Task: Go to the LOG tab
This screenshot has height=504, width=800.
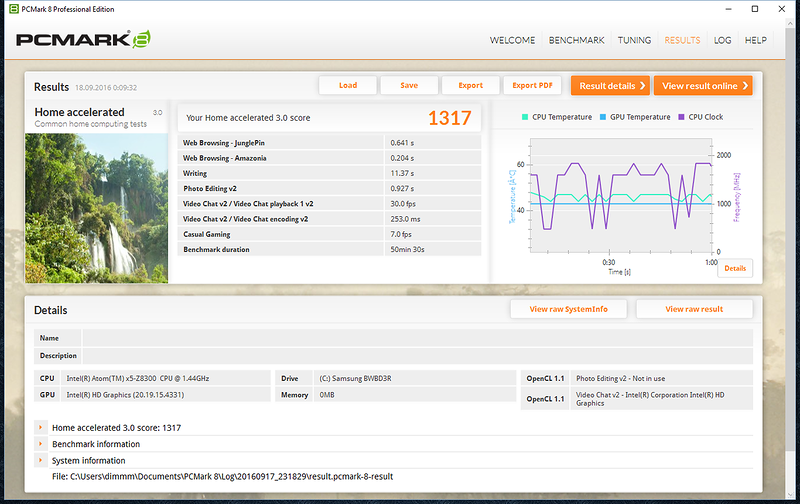Action: 722,40
